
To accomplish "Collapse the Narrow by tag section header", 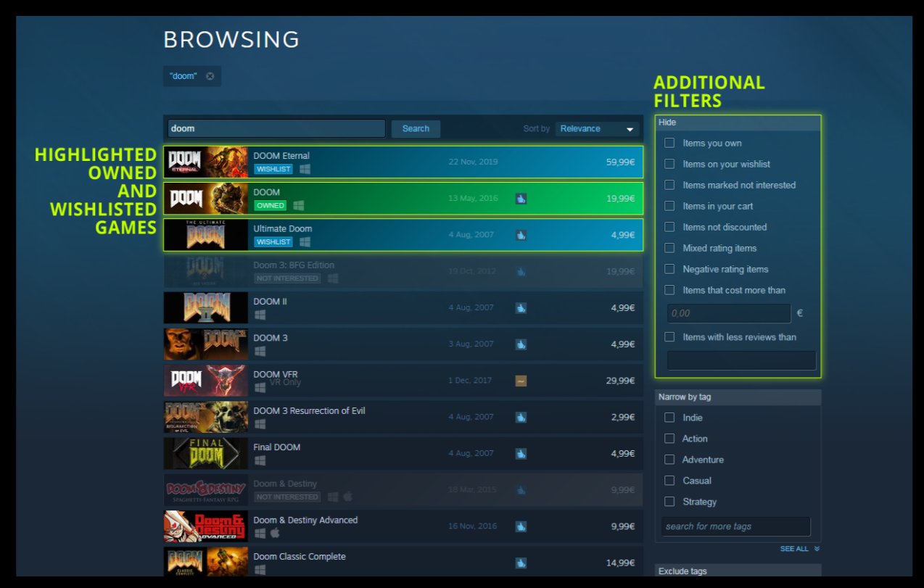I will pos(738,397).
